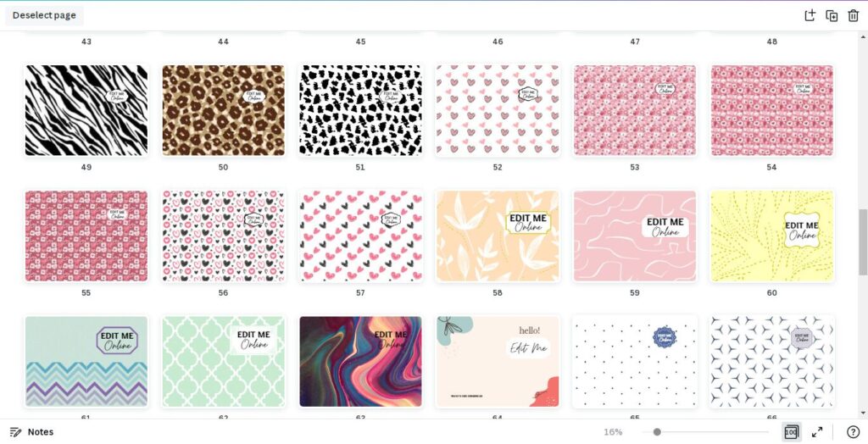Click the vertical scrollbar thumb
Screen dimensions: 868x444
[862, 242]
